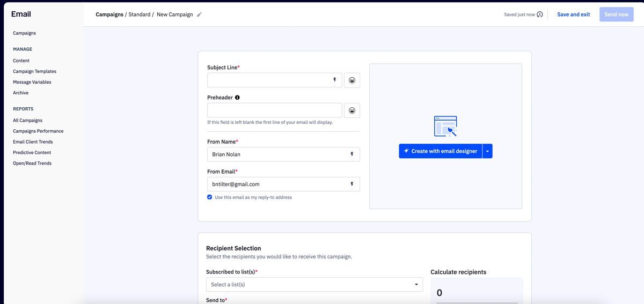This screenshot has width=644, height=304.
Task: Go to Message Variables page
Action: click(x=32, y=82)
